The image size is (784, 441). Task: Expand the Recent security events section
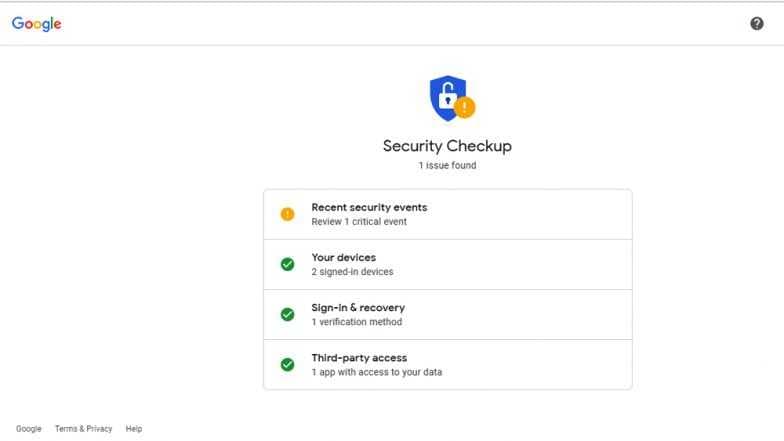(448, 214)
